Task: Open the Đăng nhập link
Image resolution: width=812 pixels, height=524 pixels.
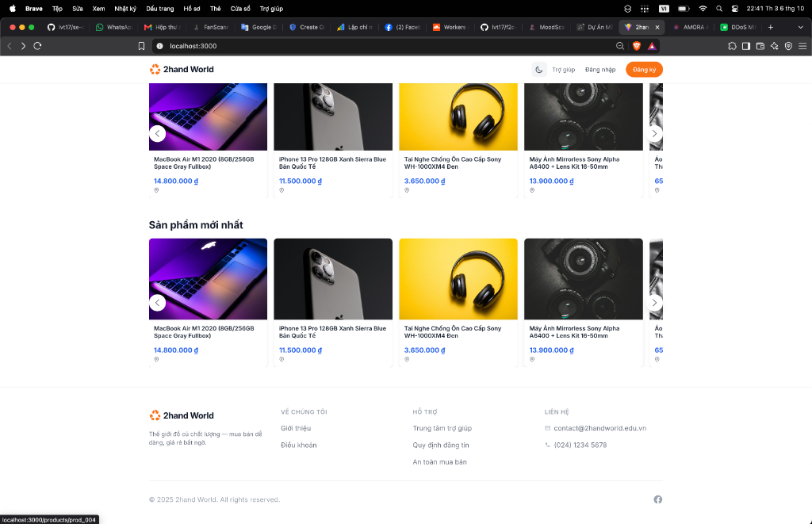Action: (600, 70)
